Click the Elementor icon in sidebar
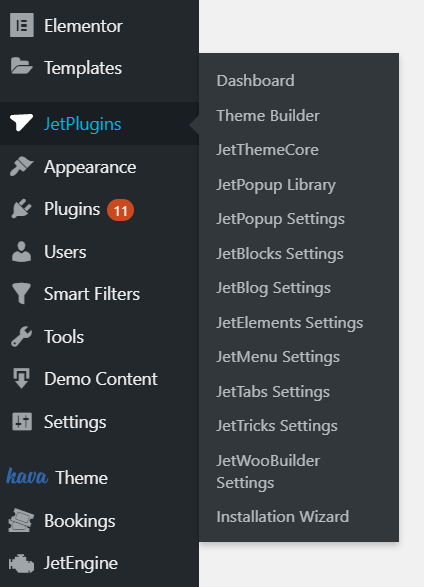 point(22,25)
